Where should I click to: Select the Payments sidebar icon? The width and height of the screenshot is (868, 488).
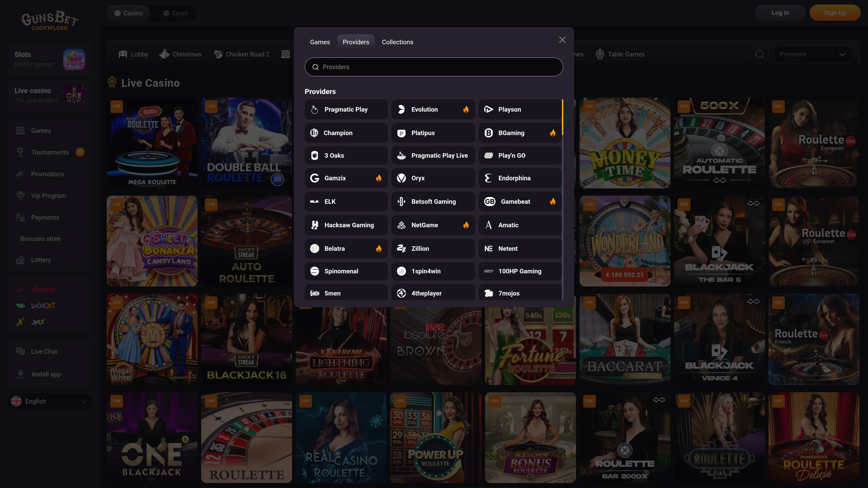pos(20,217)
